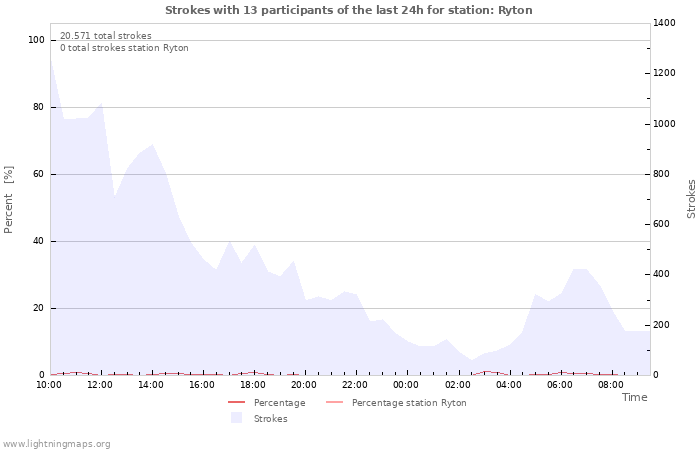The height and width of the screenshot is (450, 700).
Task: Click the 00:00 time axis label
Action: 406,385
